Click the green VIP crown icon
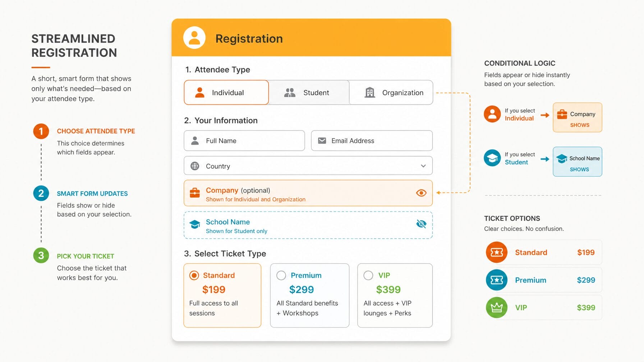The width and height of the screenshot is (644, 362). (497, 307)
